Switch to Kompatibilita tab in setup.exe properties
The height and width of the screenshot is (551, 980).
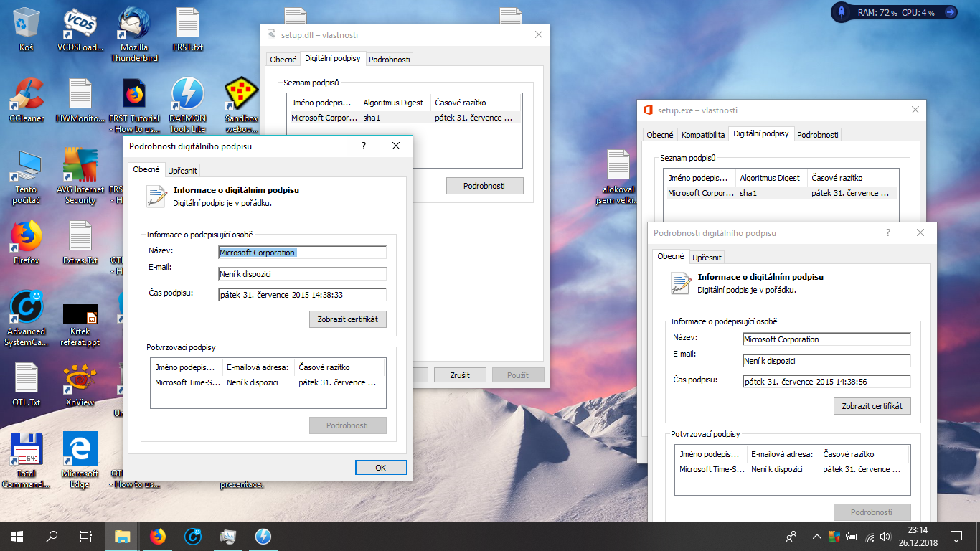(703, 135)
